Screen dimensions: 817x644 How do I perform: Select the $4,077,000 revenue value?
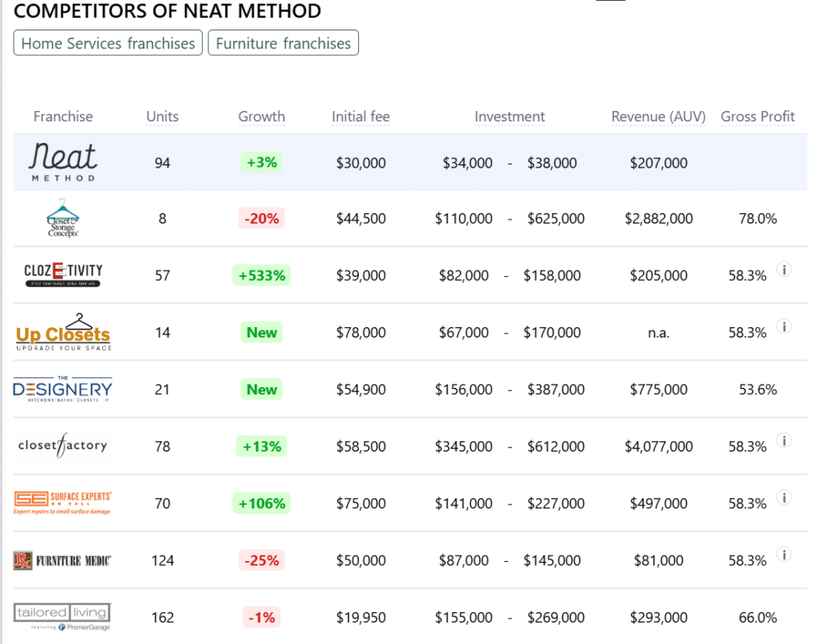pos(658,447)
